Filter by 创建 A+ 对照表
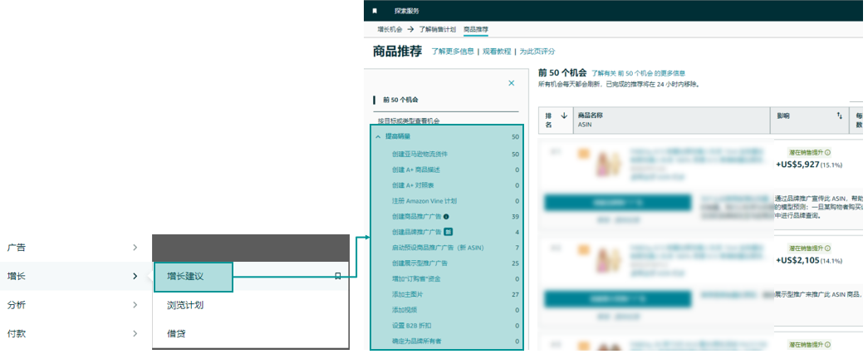Image resolution: width=868 pixels, height=359 pixels. click(x=412, y=185)
